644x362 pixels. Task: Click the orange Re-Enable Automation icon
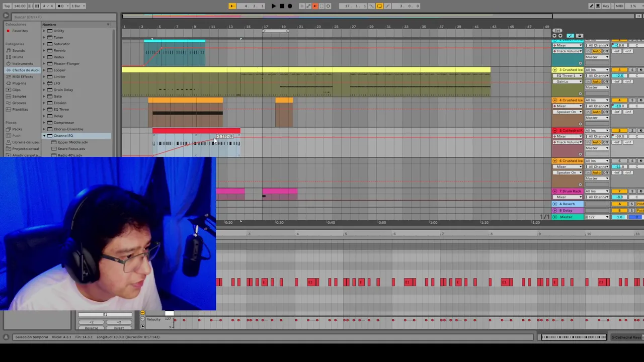point(315,6)
